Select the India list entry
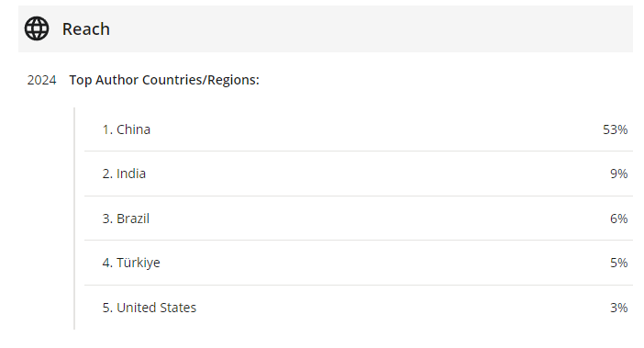644x348 pixels. pos(359,174)
